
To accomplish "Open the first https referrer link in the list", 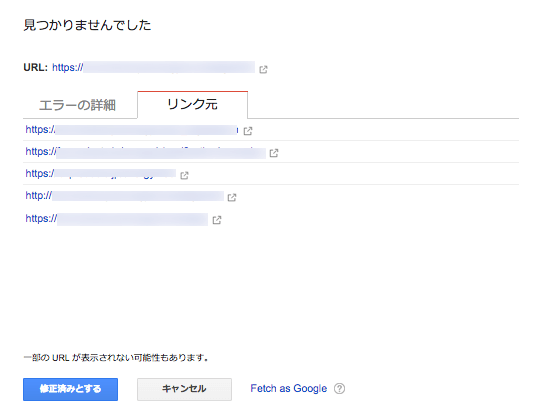I will (132, 130).
